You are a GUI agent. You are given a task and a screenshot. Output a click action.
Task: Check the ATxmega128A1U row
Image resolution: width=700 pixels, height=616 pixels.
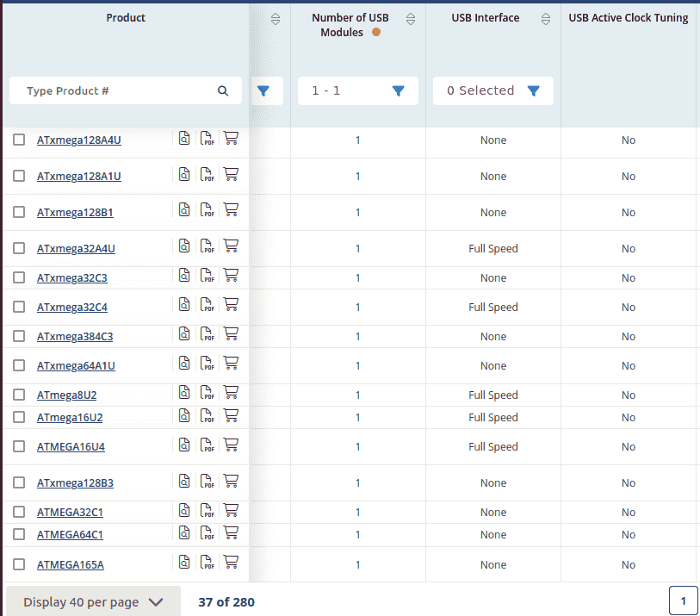point(19,176)
